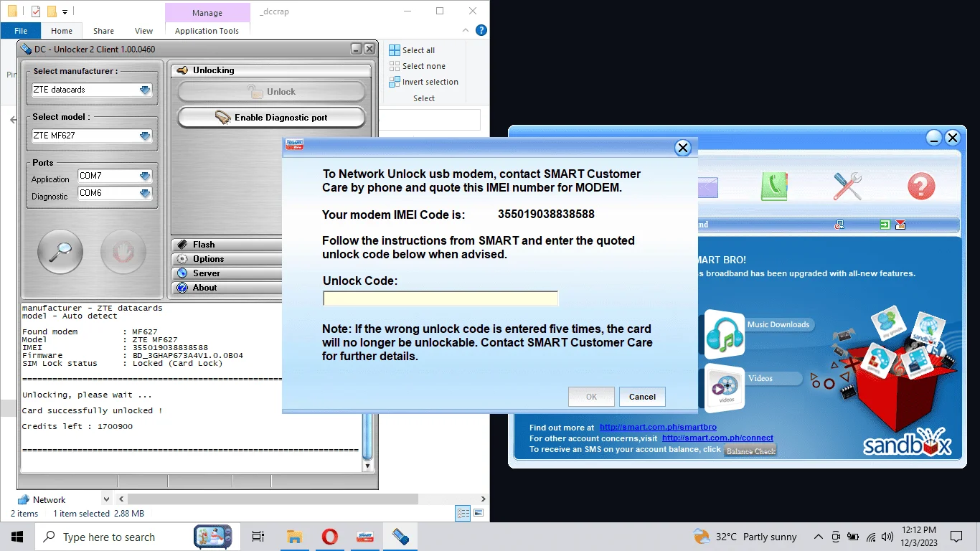Switch Explorer to large icons view
The height and width of the screenshot is (551, 980).
pos(479,513)
